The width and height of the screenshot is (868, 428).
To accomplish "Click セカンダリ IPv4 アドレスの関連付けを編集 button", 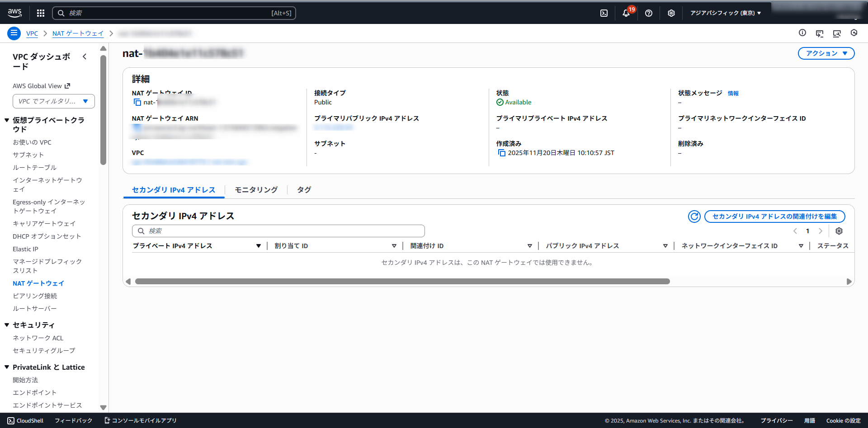I will tap(774, 216).
